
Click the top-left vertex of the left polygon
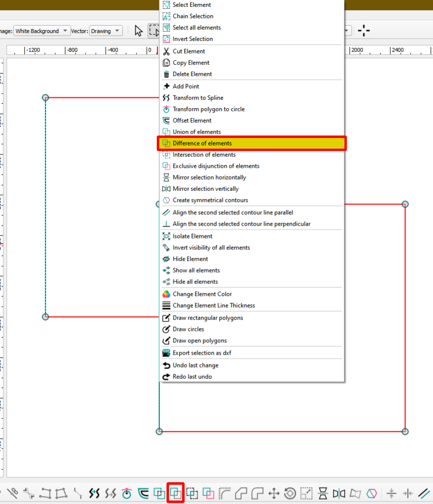46,97
